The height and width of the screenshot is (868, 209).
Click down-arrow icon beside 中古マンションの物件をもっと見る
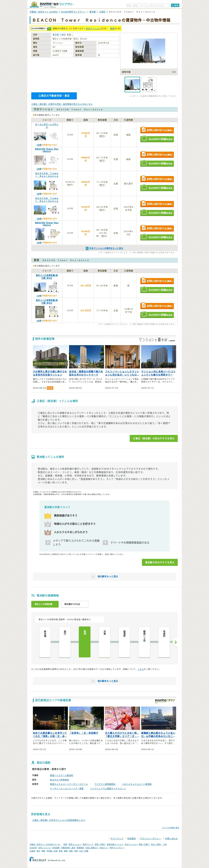[87, 248]
